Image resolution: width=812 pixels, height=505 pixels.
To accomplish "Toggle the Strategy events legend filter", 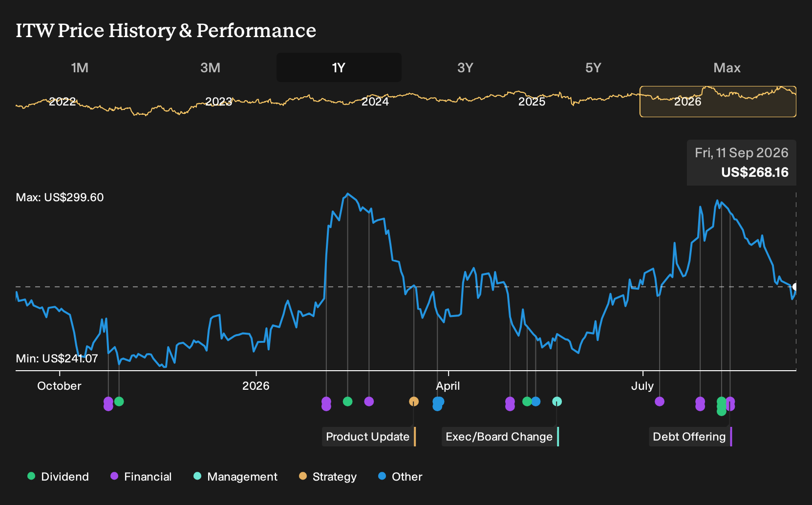I will pyautogui.click(x=328, y=477).
